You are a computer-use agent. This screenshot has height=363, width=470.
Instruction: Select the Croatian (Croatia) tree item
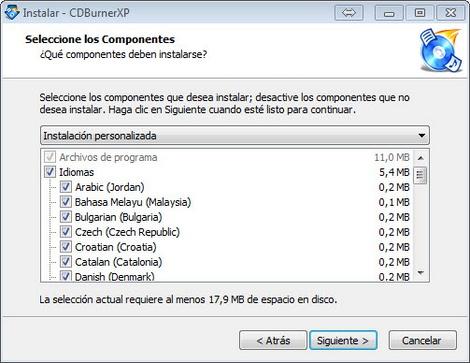point(116,247)
